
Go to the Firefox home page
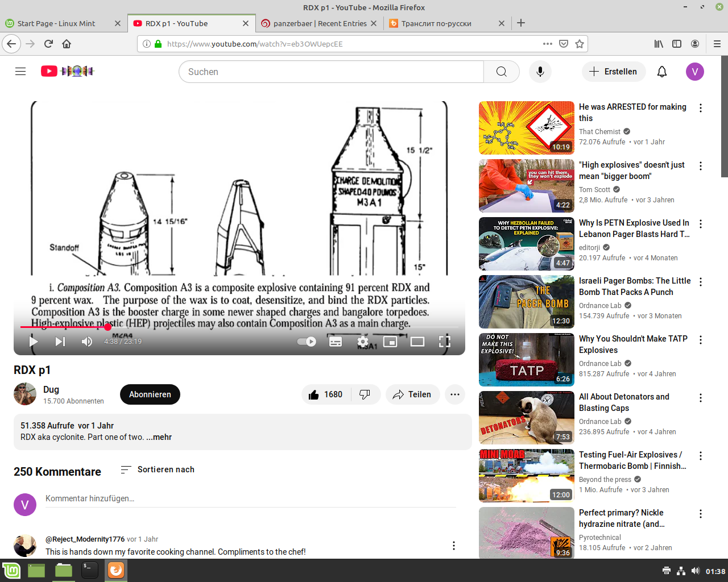[x=67, y=44]
